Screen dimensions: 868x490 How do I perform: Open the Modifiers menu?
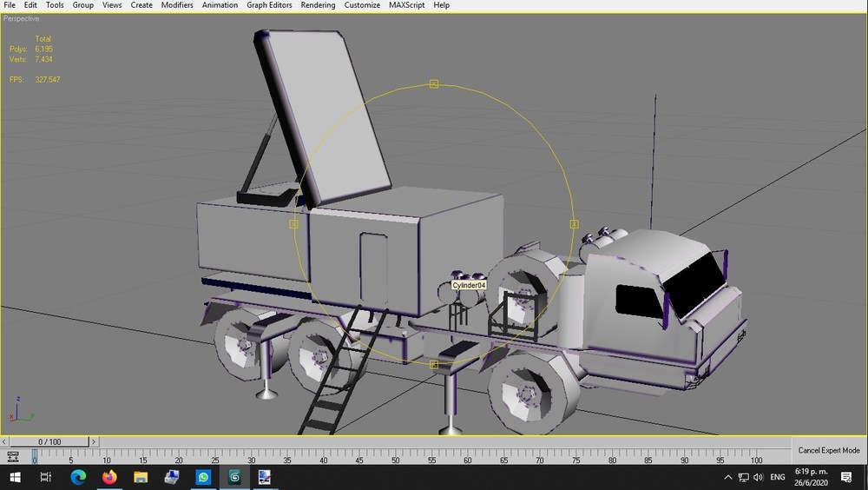tap(177, 5)
